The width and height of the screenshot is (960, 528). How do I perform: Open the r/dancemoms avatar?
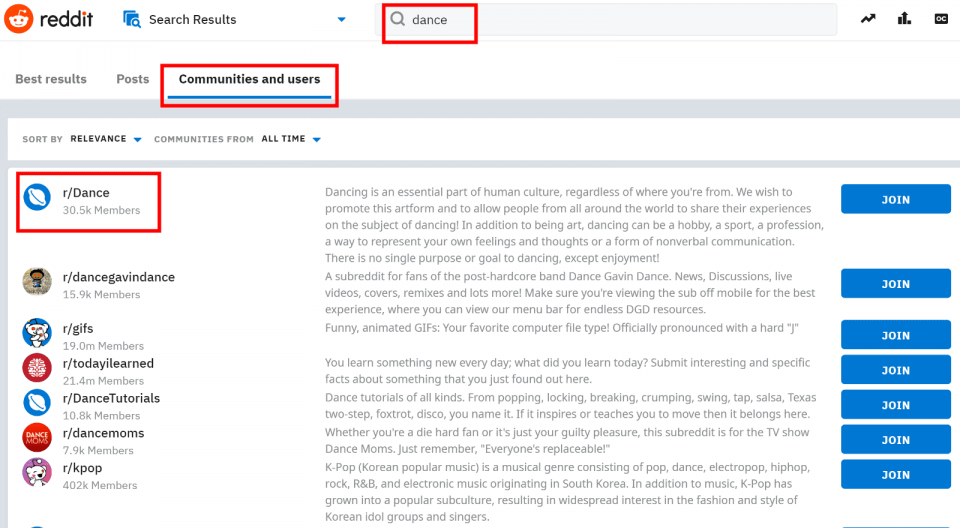click(x=37, y=438)
